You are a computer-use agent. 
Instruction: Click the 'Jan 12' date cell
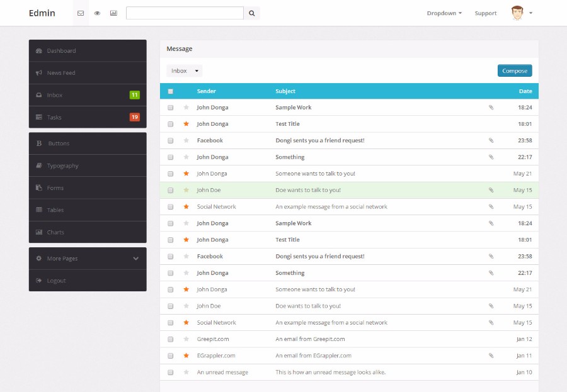[x=524, y=339]
